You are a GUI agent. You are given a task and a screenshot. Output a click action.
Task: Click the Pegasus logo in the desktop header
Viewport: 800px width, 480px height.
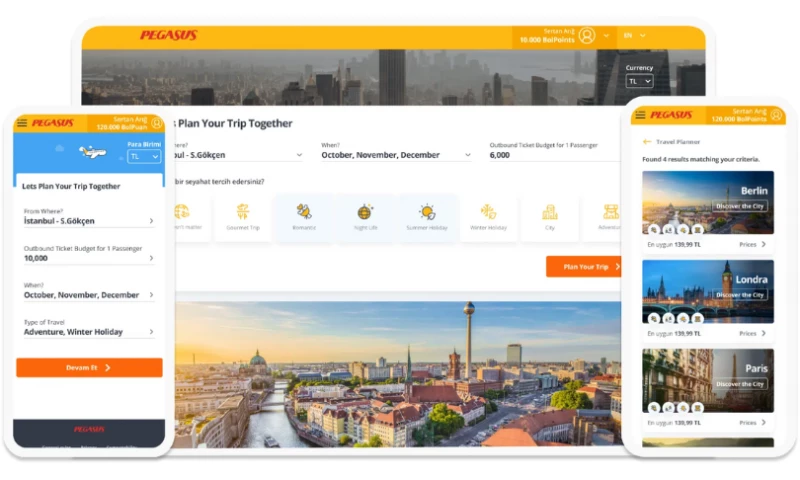[x=168, y=35]
